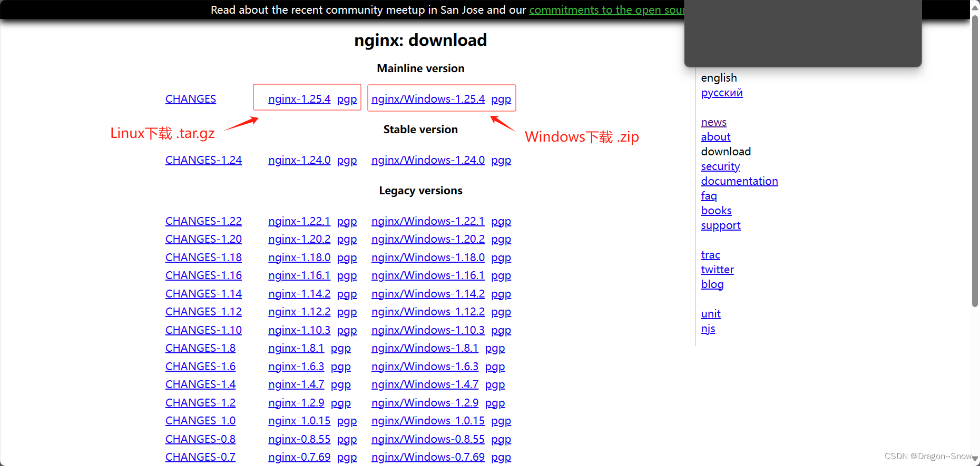Download nginx/Windows-1.25.4 zip

[428, 99]
